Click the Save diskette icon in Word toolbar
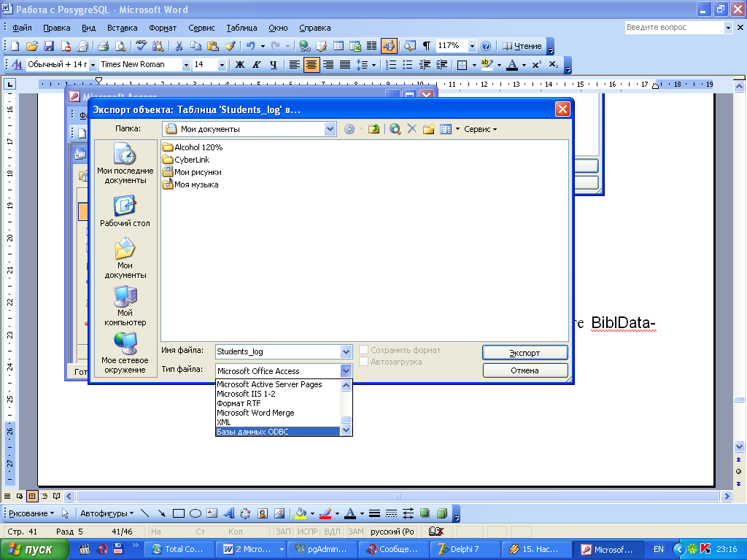747x560 pixels. [x=49, y=46]
